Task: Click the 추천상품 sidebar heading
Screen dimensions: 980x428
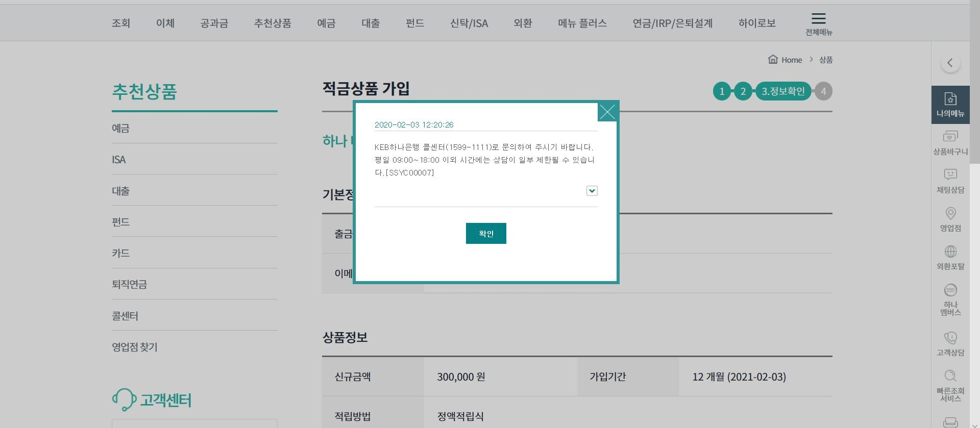Action: [144, 91]
